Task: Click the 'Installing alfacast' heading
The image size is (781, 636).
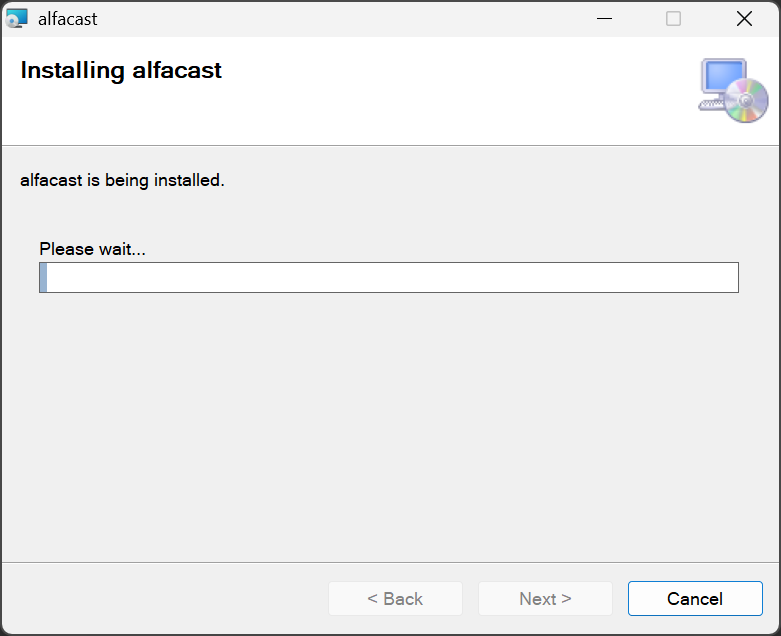Action: 121,70
